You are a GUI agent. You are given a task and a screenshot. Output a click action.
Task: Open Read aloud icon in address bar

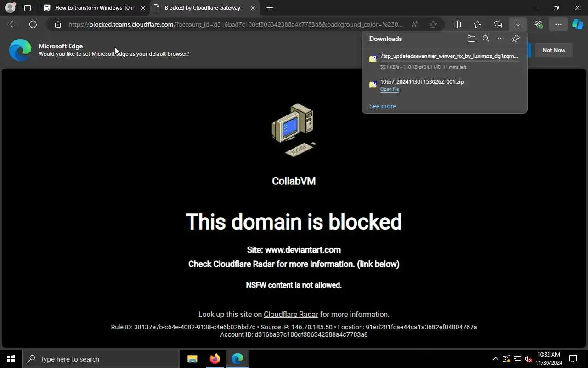click(415, 24)
